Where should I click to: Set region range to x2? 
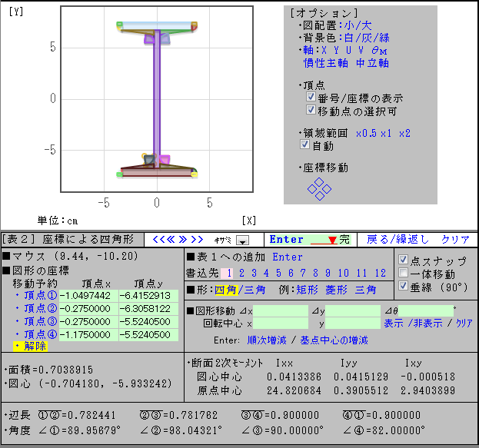point(404,133)
